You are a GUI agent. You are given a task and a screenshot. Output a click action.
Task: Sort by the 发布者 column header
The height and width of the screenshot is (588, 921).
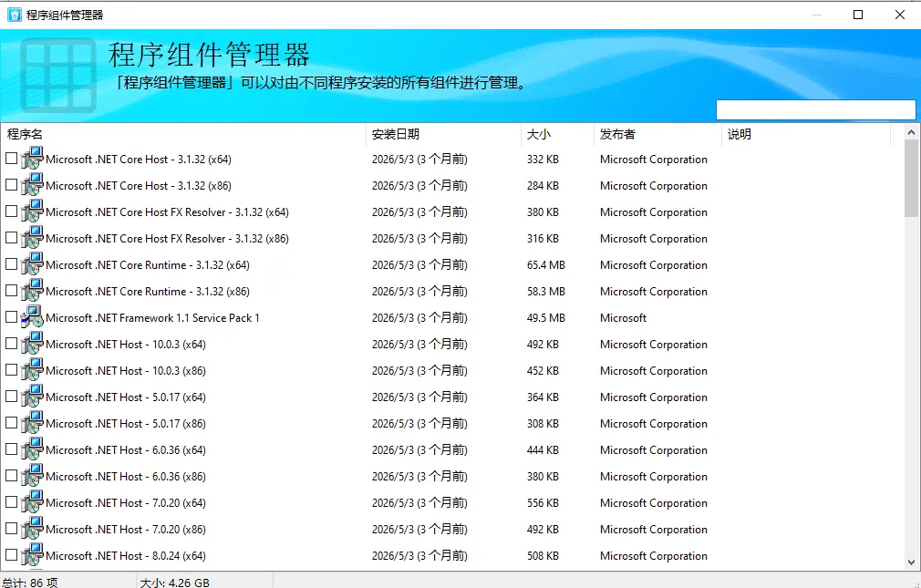click(657, 135)
